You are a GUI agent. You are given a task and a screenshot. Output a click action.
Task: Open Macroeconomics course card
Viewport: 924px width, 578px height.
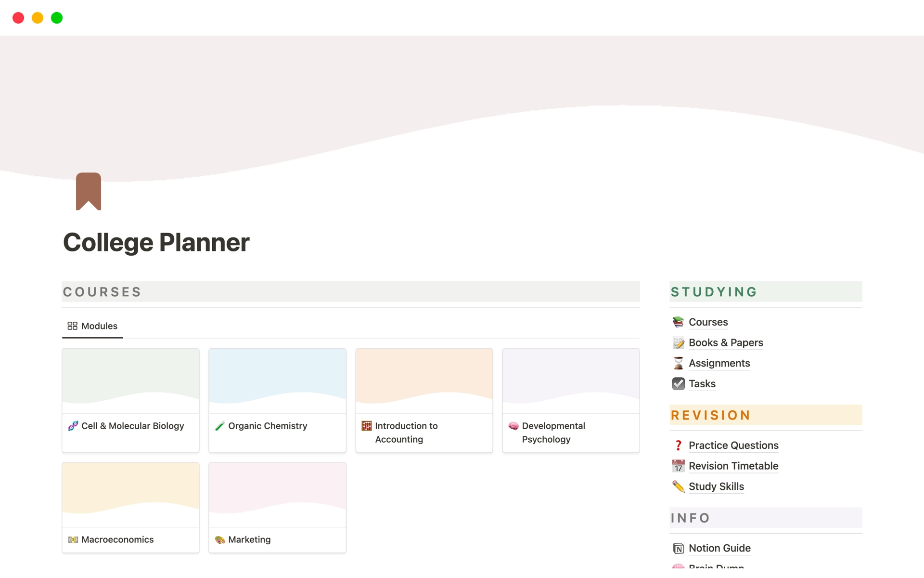(x=130, y=506)
